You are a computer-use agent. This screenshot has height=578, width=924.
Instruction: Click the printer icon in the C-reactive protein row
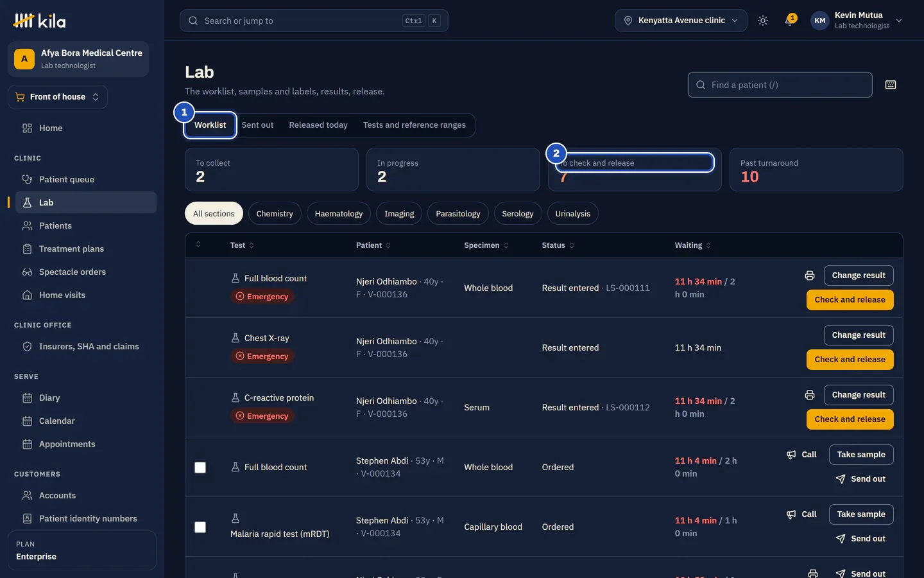(810, 395)
